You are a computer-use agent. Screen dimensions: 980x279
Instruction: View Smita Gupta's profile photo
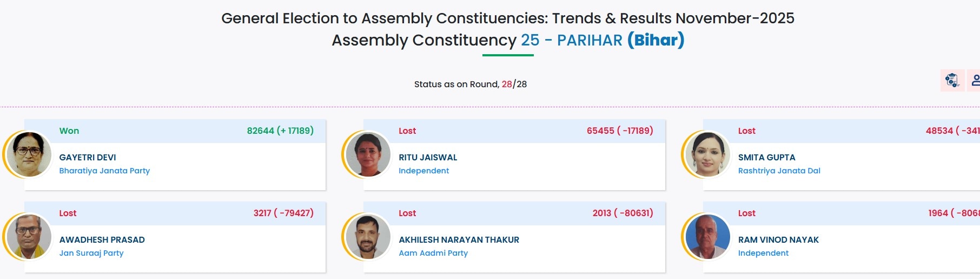pyautogui.click(x=707, y=154)
